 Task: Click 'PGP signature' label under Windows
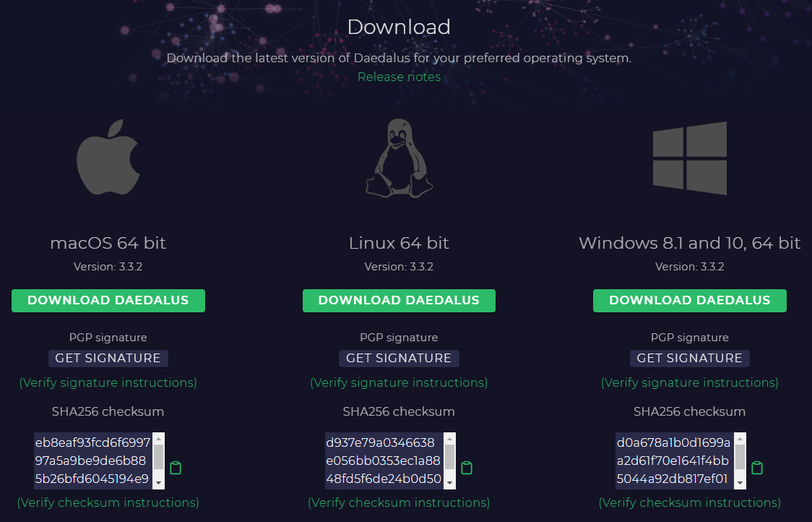click(x=690, y=338)
